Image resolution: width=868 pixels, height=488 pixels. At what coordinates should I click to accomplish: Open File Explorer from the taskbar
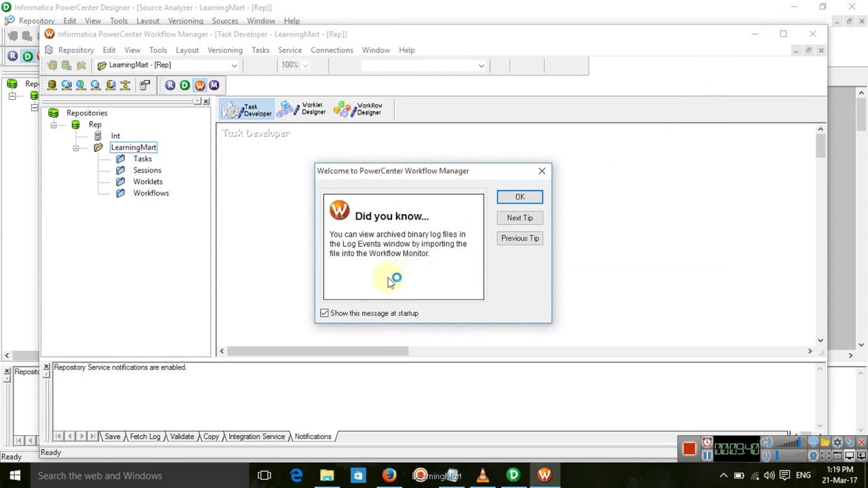point(327,475)
